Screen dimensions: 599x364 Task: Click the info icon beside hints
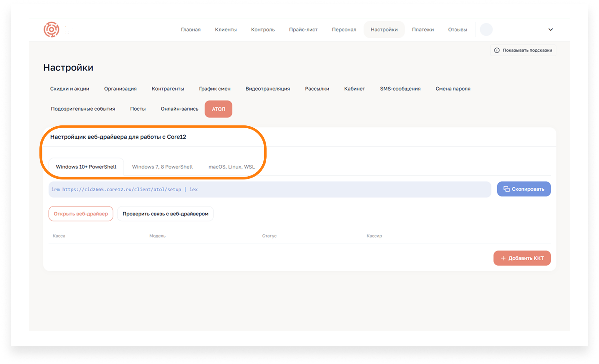point(497,50)
